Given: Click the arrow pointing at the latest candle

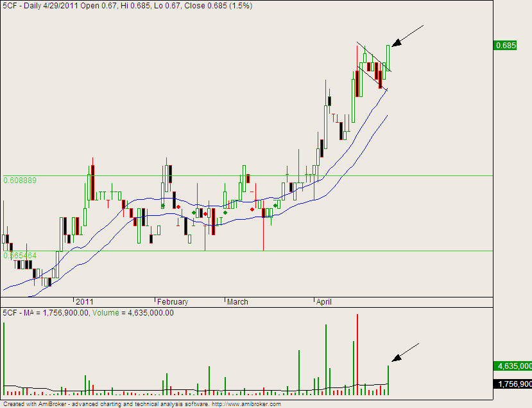Looking at the screenshot, I should pos(407,36).
